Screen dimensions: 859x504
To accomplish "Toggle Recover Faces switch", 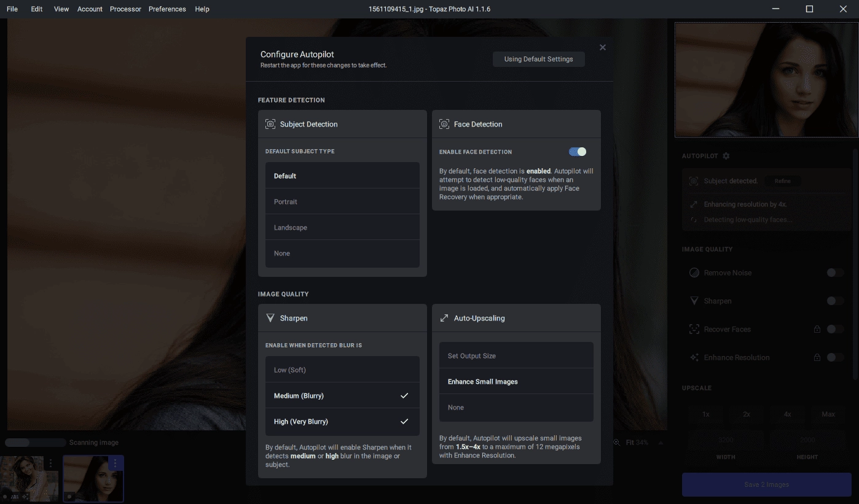I will coord(835,329).
